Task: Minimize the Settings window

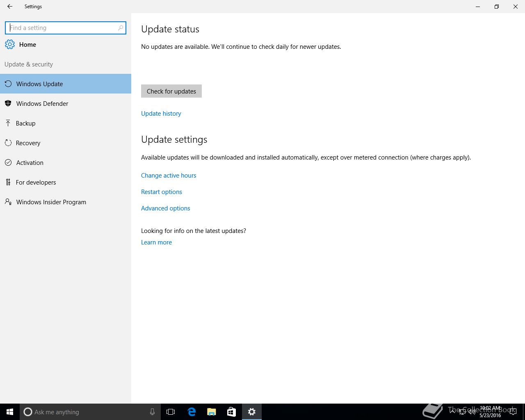Action: click(478, 7)
